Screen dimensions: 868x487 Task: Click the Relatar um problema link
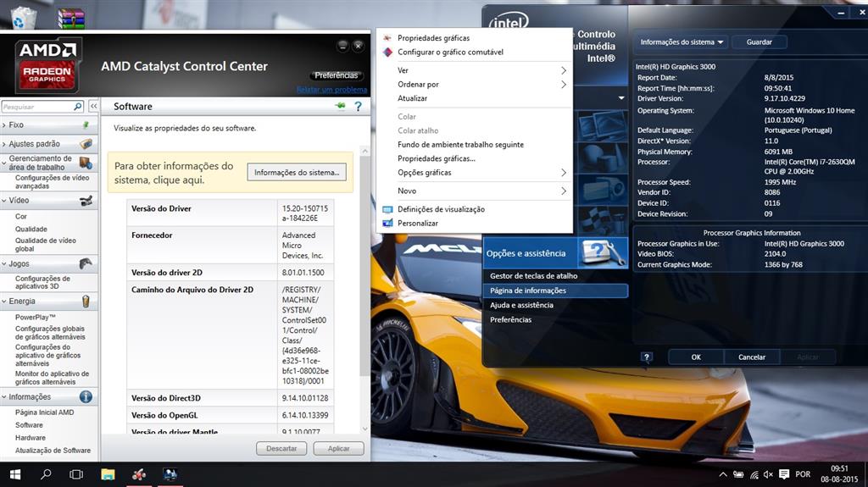(331, 90)
